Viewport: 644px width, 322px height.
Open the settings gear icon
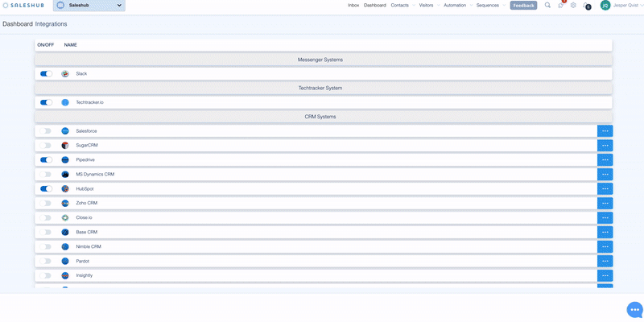(573, 6)
